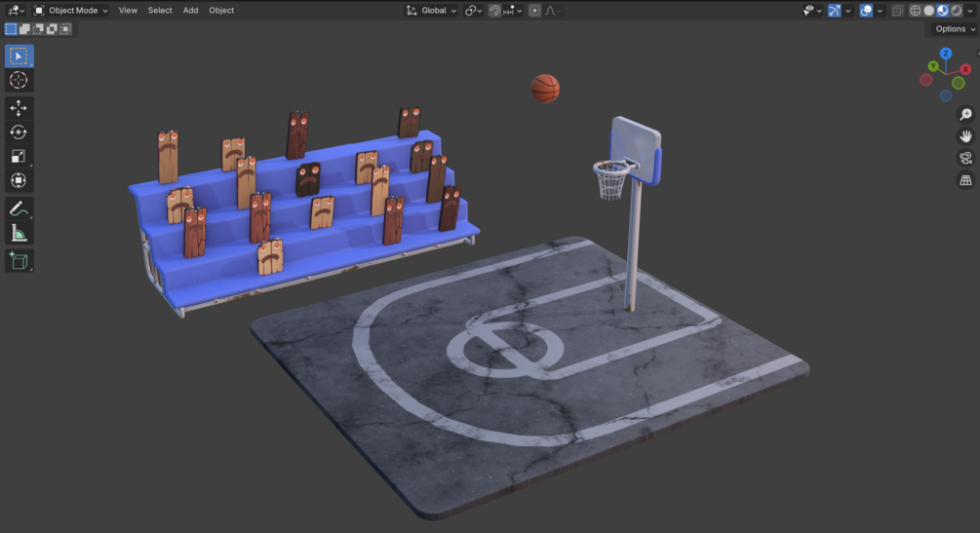Image resolution: width=980 pixels, height=533 pixels.
Task: Toggle snapping magnet icon
Action: coord(494,10)
